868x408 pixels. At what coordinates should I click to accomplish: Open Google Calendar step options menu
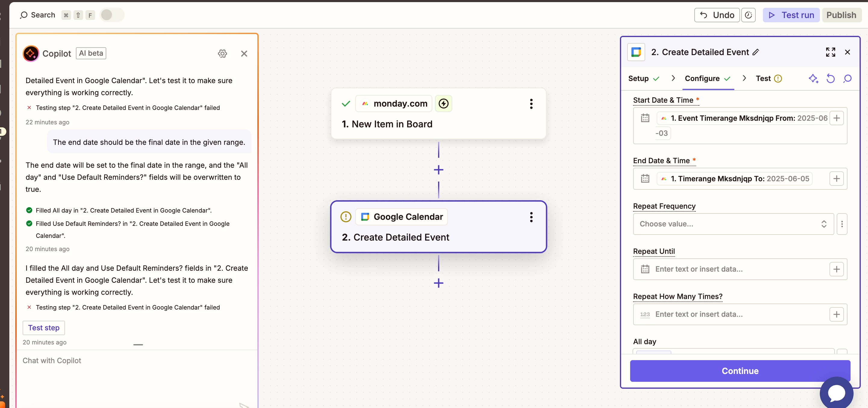pyautogui.click(x=531, y=217)
